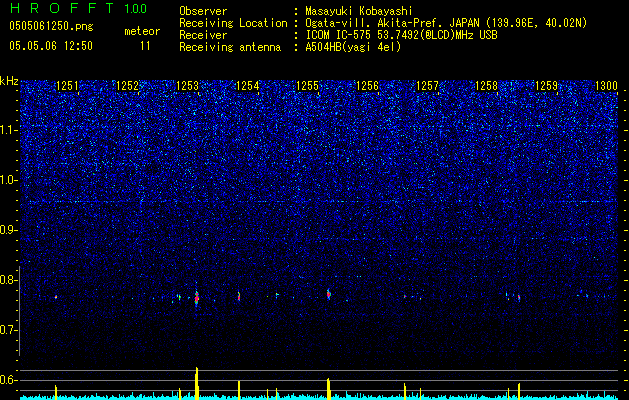This screenshot has width=629, height=400.
Task: Click the Observer label
Action: point(203,11)
